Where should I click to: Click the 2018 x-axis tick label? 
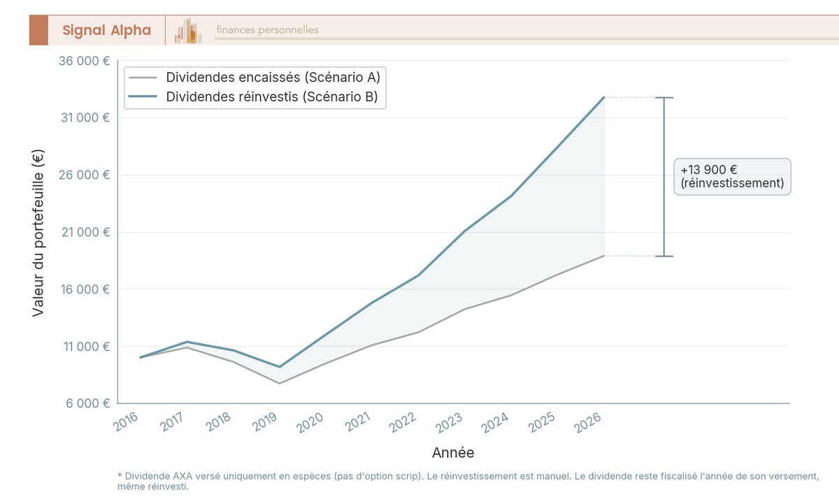click(x=219, y=422)
